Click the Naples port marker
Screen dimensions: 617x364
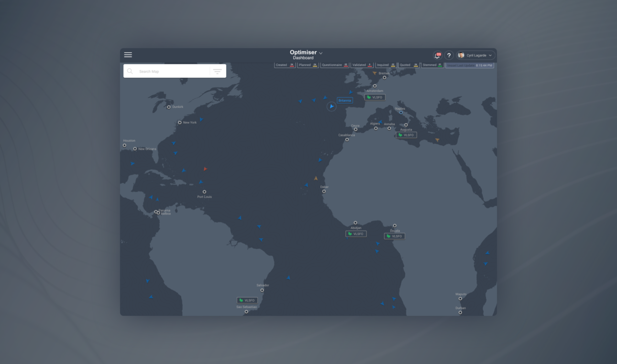[401, 112]
